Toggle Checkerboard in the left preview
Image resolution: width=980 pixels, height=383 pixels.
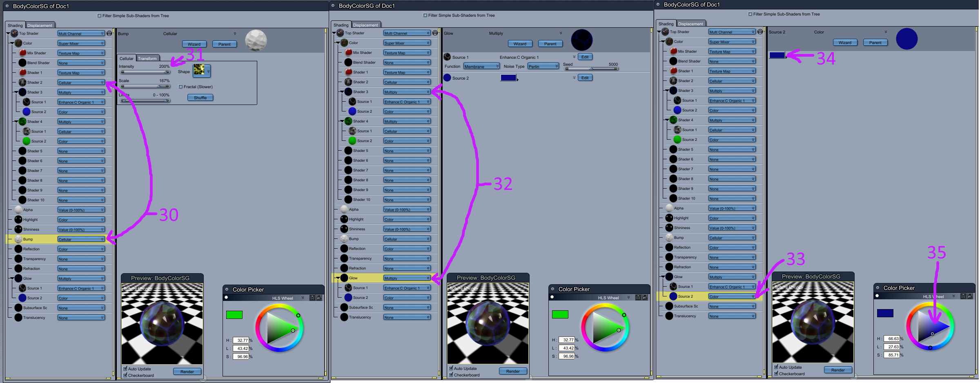(x=125, y=375)
